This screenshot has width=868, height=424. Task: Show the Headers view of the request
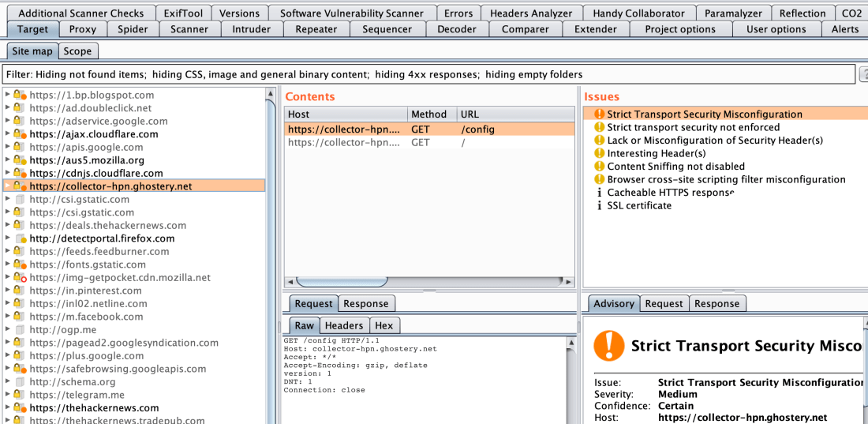[344, 325]
